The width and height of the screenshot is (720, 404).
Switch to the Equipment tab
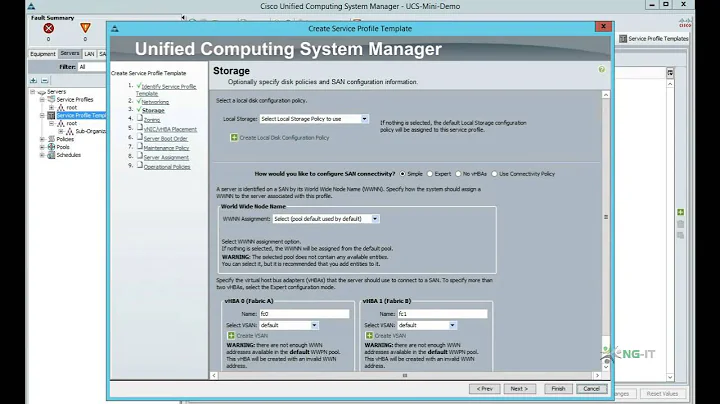point(43,54)
